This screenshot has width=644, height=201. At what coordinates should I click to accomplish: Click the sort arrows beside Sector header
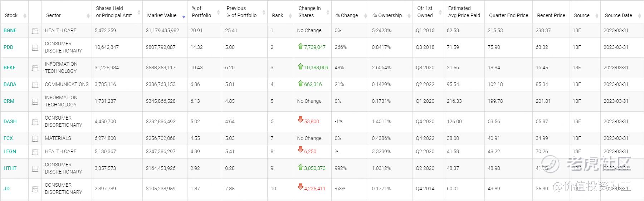(x=88, y=16)
